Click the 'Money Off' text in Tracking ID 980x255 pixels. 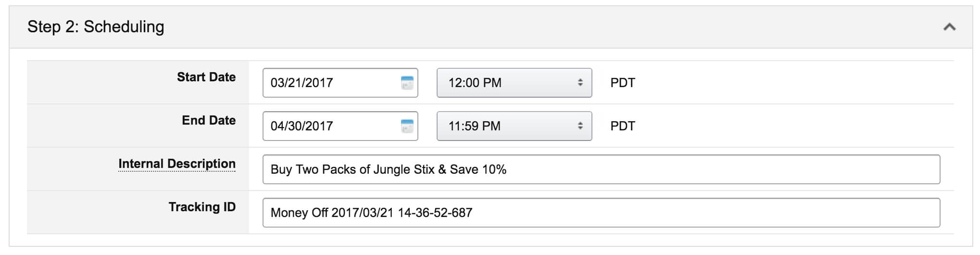(x=299, y=213)
